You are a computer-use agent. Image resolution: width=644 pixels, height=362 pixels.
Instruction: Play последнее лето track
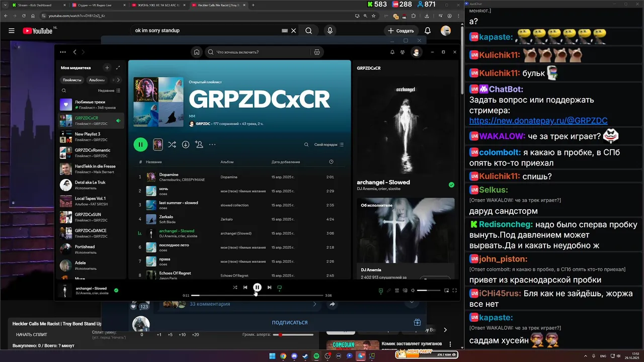(x=239, y=247)
